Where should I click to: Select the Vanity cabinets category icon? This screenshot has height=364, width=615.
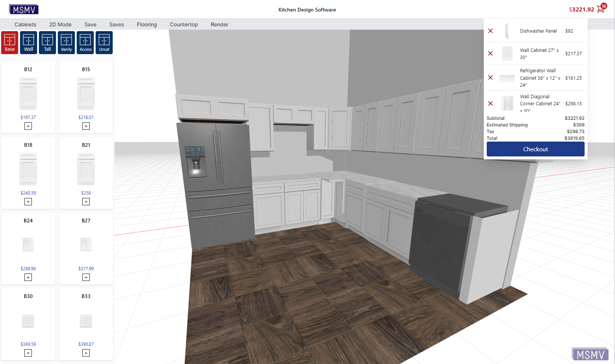click(x=66, y=42)
